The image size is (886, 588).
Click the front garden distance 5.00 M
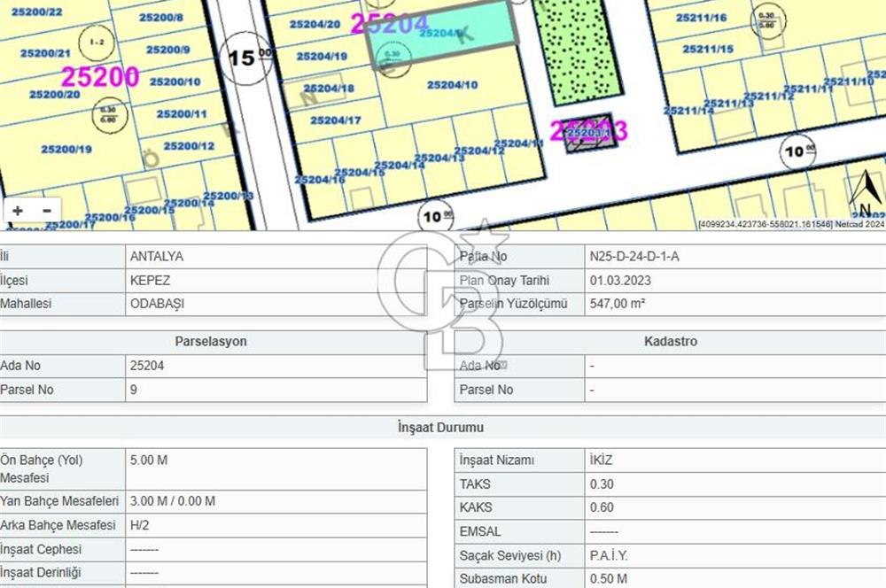click(x=149, y=460)
